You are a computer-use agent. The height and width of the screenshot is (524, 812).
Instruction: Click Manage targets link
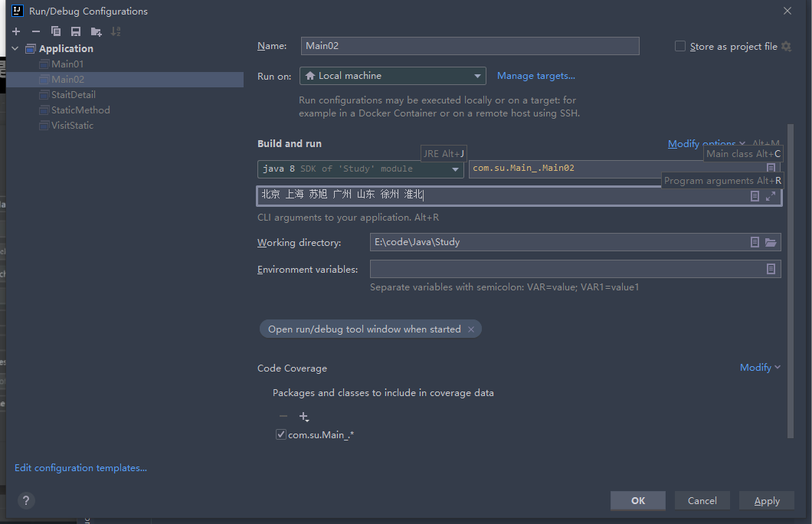pyautogui.click(x=536, y=76)
